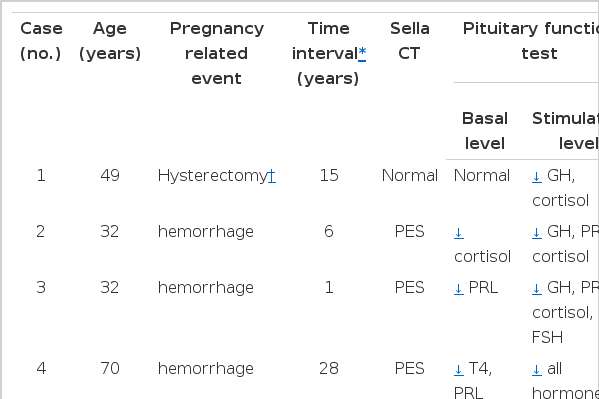
Task: Click the Pregnancy related event header
Action: [x=217, y=53]
